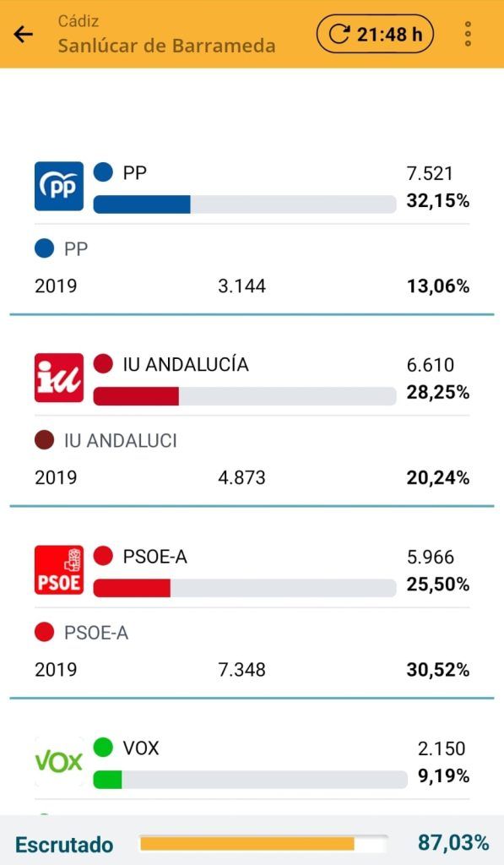Tap the IU Andalucía party logo
The image size is (504, 865).
point(59,378)
